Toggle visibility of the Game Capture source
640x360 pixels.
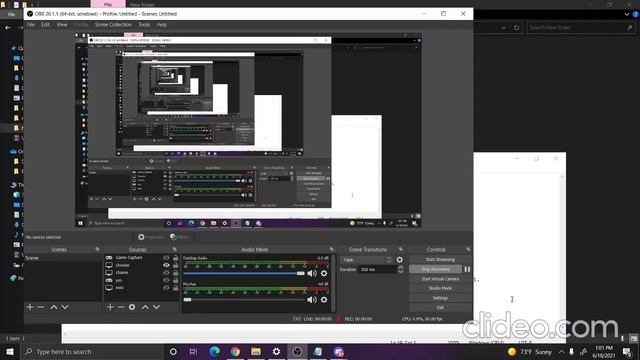(166, 258)
